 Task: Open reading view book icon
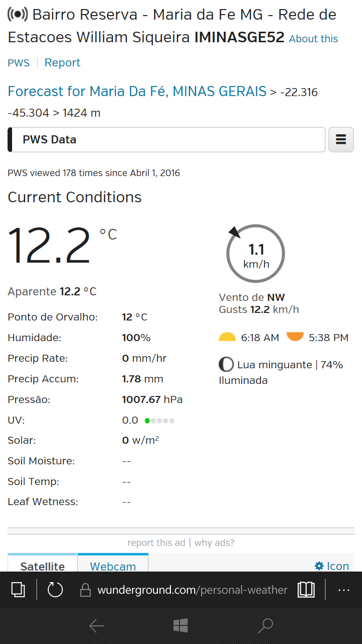click(x=306, y=589)
